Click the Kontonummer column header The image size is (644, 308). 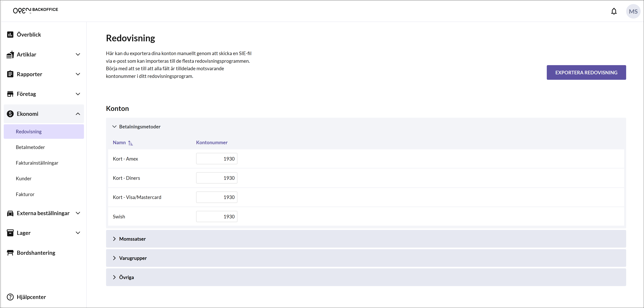(212, 143)
